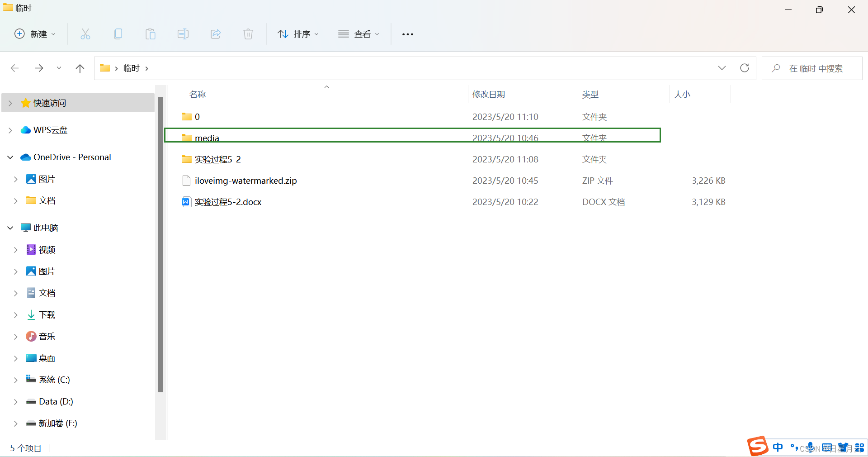
Task: Expand the 新加卷 (E:) drive node
Action: (16, 424)
